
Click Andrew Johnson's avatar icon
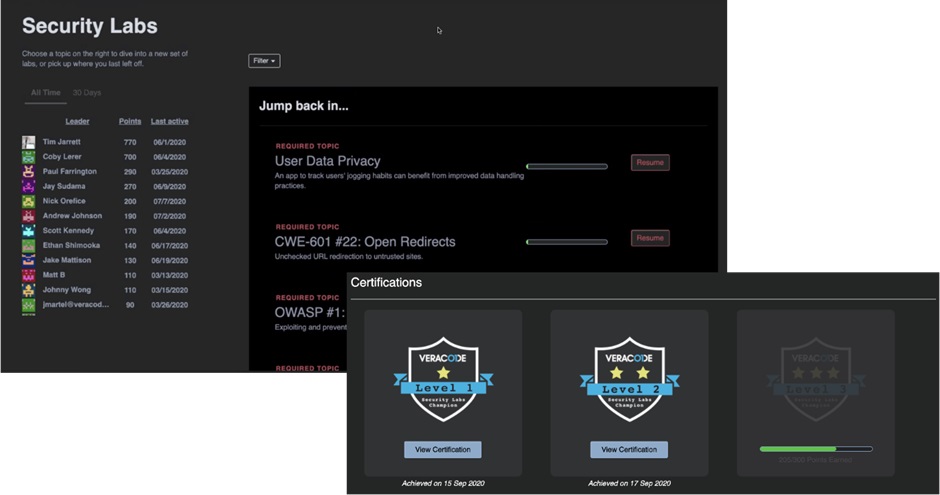(28, 216)
